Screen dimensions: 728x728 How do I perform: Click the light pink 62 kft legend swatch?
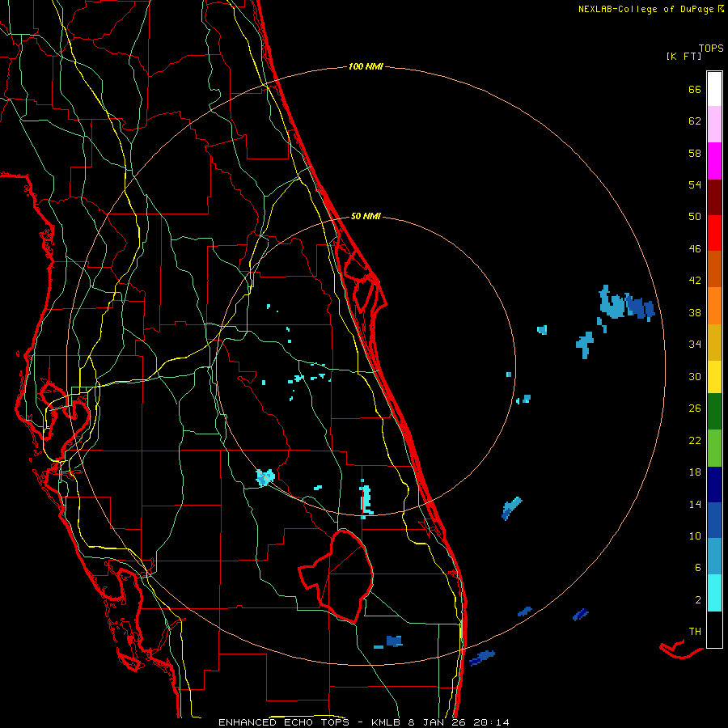[x=714, y=125]
